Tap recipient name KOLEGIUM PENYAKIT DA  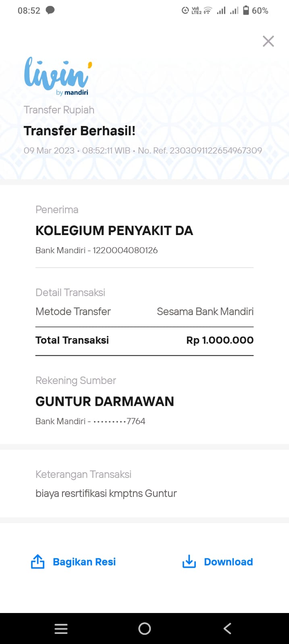tap(114, 231)
